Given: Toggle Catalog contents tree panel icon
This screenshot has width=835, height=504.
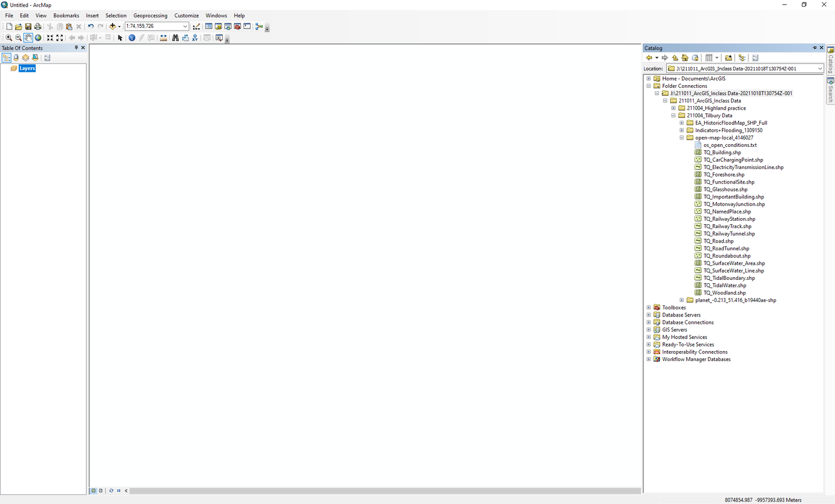Looking at the screenshot, I should [742, 57].
